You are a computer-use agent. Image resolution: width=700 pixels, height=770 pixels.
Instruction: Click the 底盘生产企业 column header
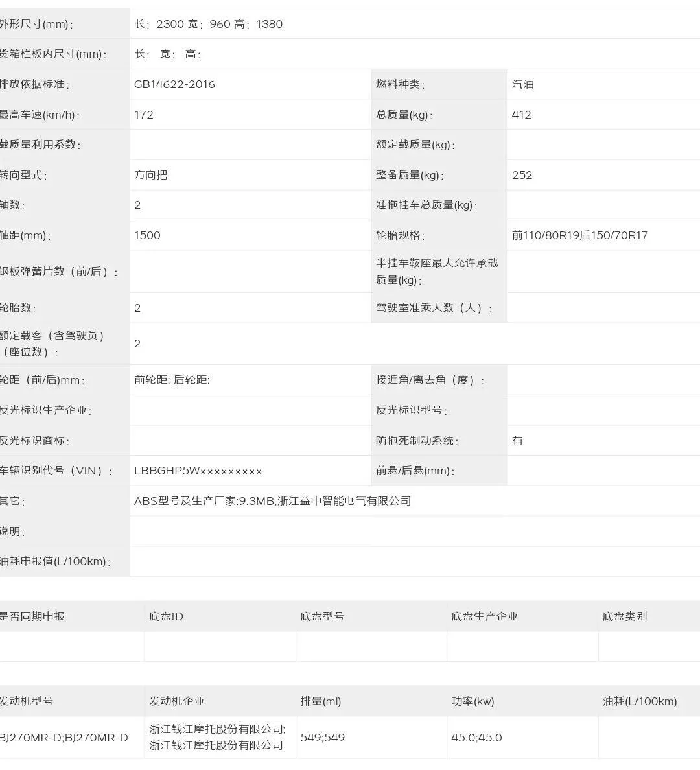(484, 616)
